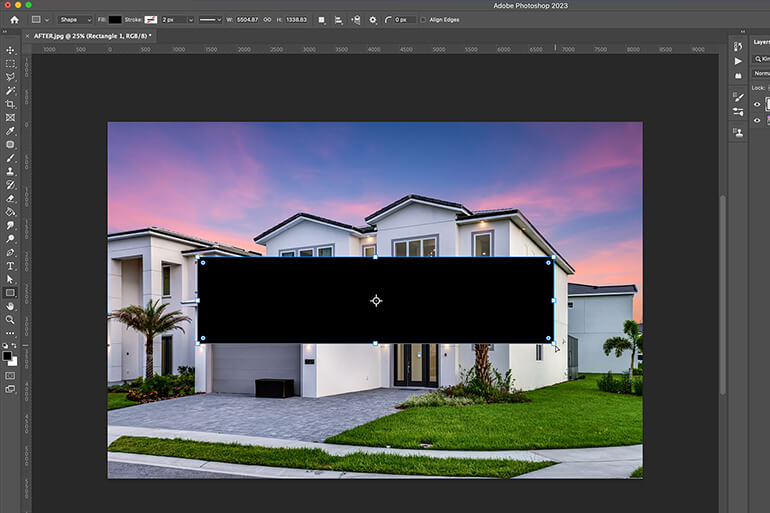Select the Eyedropper tool
The image size is (770, 513).
pyautogui.click(x=10, y=131)
